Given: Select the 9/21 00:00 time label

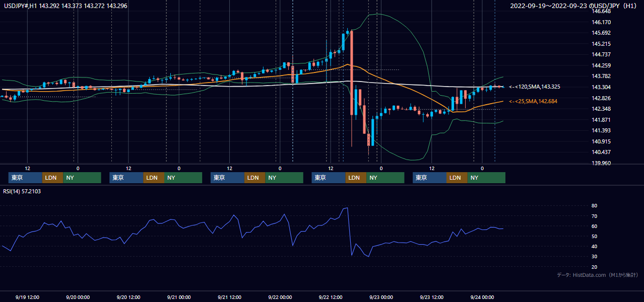Looking at the screenshot, I should [179, 297].
